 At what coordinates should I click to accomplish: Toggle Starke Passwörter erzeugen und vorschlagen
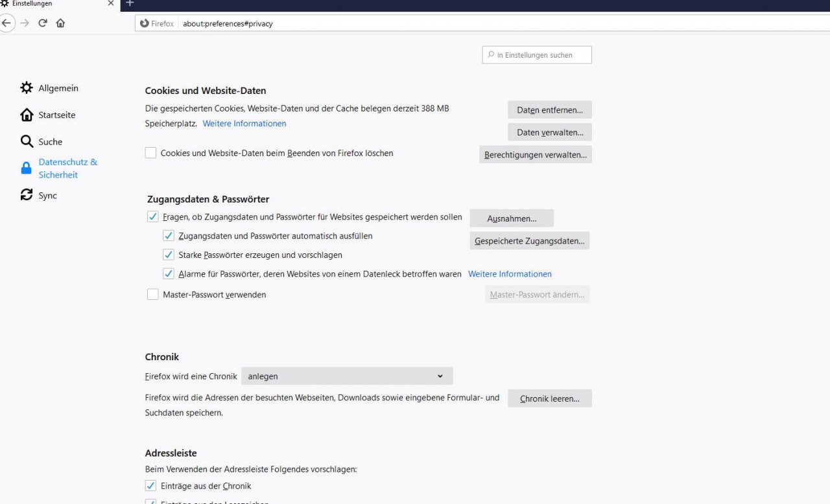click(x=169, y=255)
